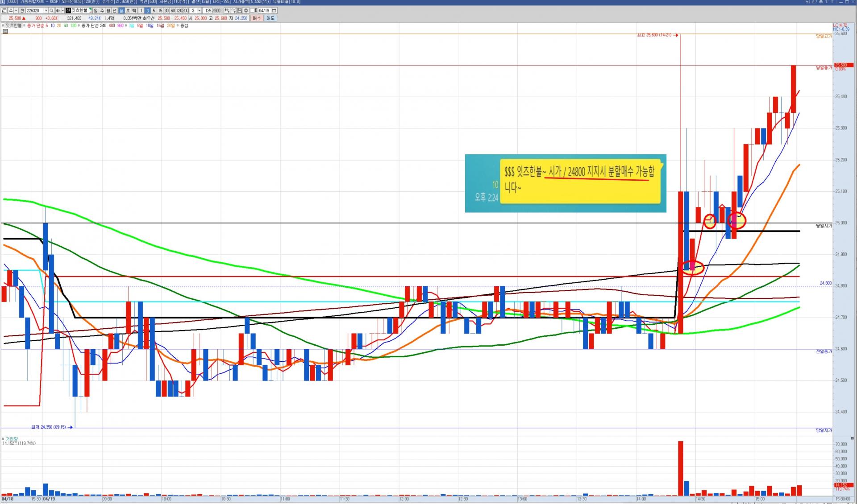
Task: Click the save chart floppy icon
Action: click(240, 11)
